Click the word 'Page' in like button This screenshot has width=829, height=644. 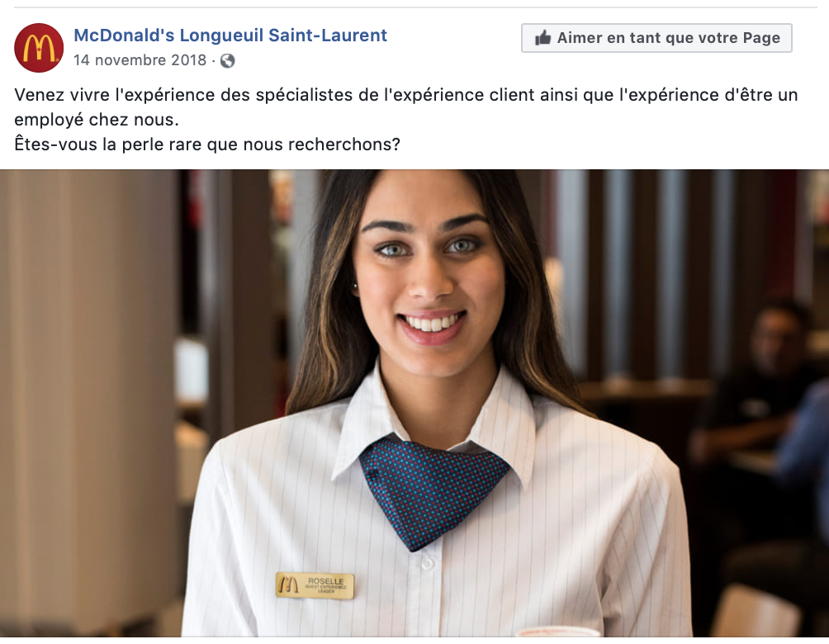[x=761, y=38]
